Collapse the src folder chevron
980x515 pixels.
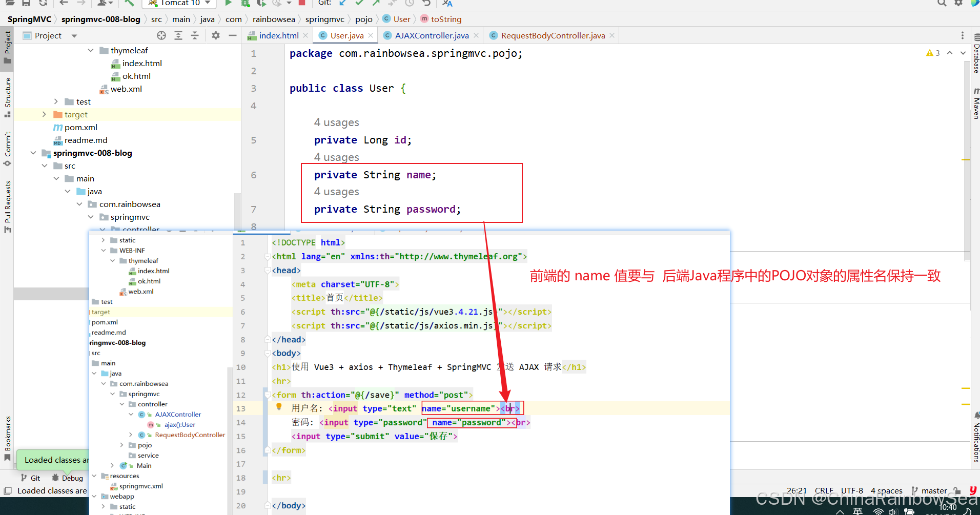point(45,166)
